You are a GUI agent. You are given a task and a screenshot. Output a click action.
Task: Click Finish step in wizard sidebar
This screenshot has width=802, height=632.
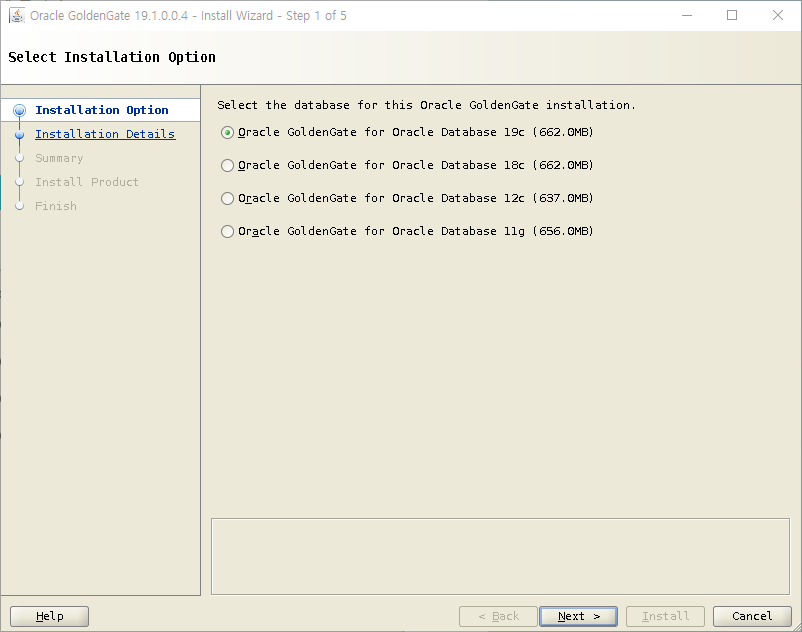pos(56,206)
